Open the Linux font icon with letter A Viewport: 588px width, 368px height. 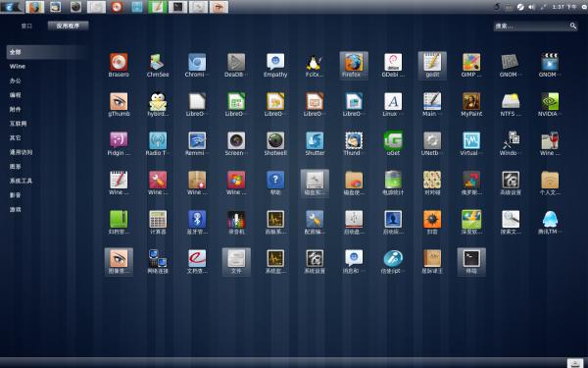393,104
